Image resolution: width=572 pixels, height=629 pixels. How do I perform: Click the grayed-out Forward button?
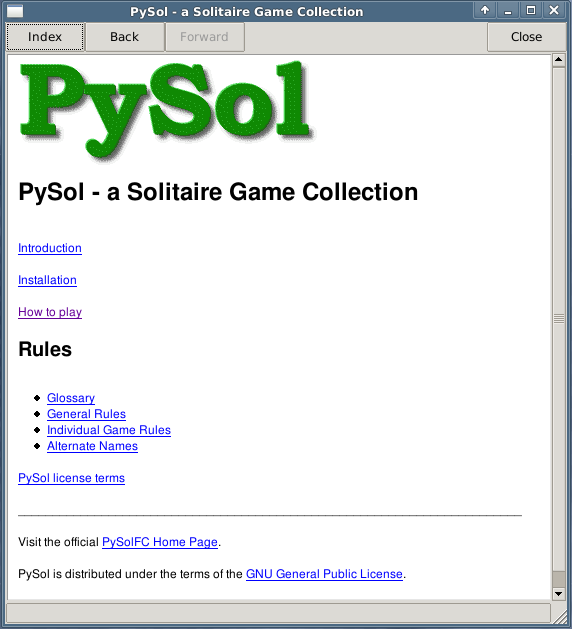204,37
